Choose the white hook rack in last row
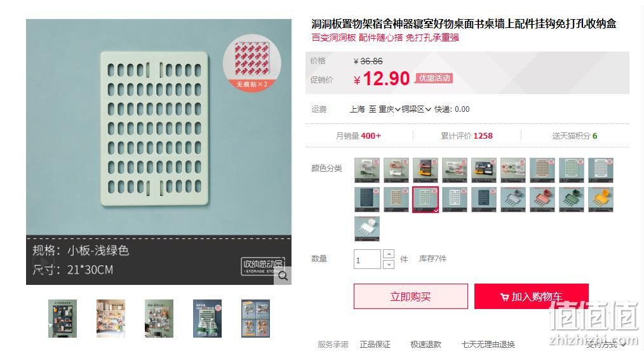 coord(367,228)
